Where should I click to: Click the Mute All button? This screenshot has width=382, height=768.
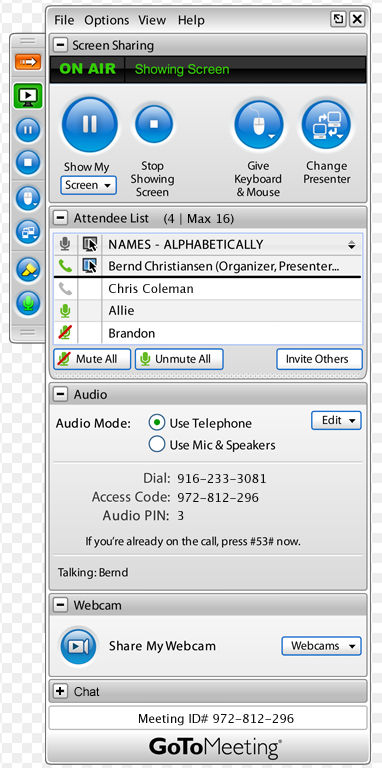[x=92, y=359]
